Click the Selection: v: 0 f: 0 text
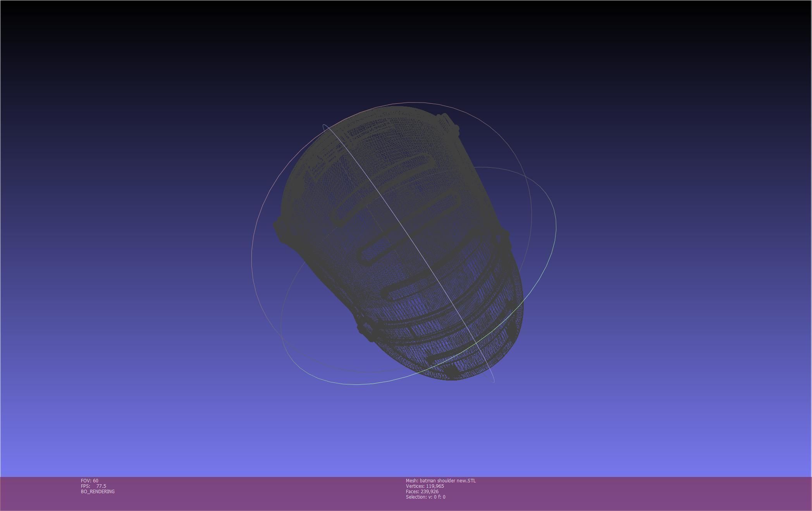Viewport: 812px width, 511px height. tap(426, 497)
